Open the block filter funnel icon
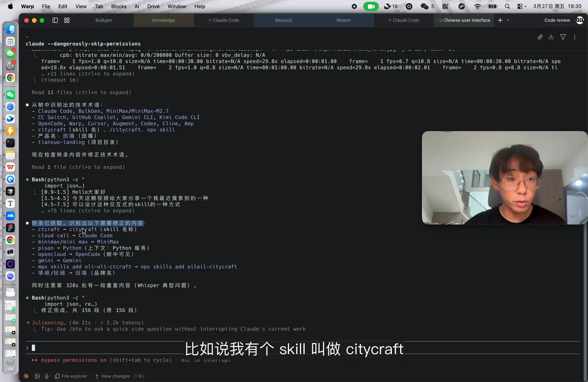 [x=563, y=37]
